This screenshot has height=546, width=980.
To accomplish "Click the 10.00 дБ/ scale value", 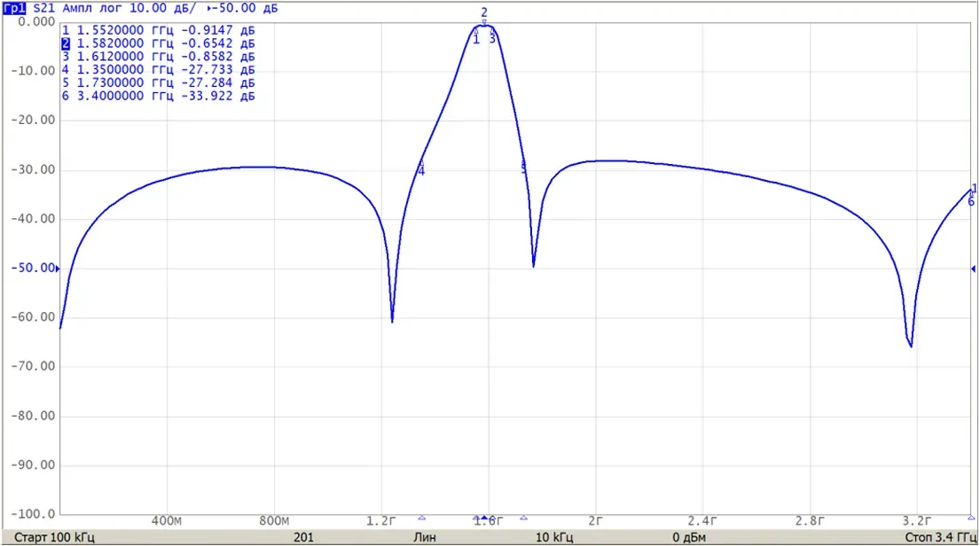I will tap(162, 8).
